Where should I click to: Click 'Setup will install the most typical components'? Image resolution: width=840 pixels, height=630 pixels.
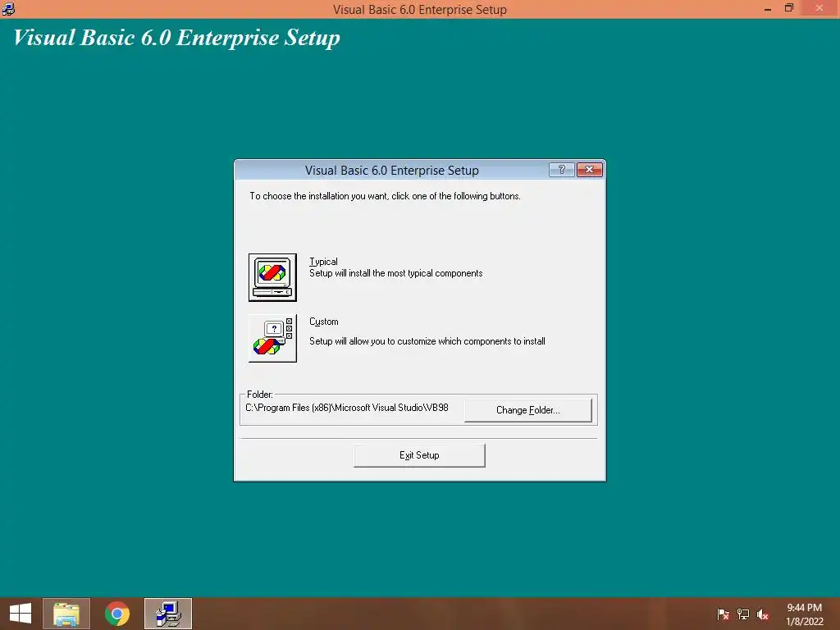[395, 273]
